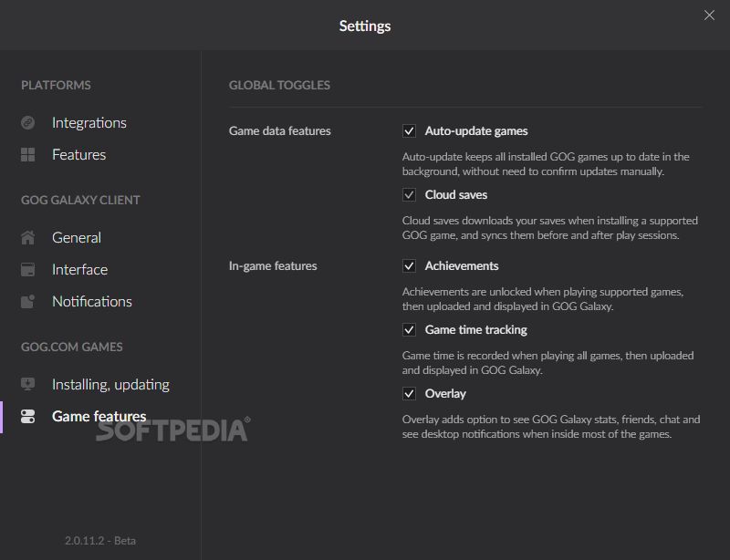Click the Cloud saves label
Viewport: 730px width, 560px height.
[x=455, y=194]
